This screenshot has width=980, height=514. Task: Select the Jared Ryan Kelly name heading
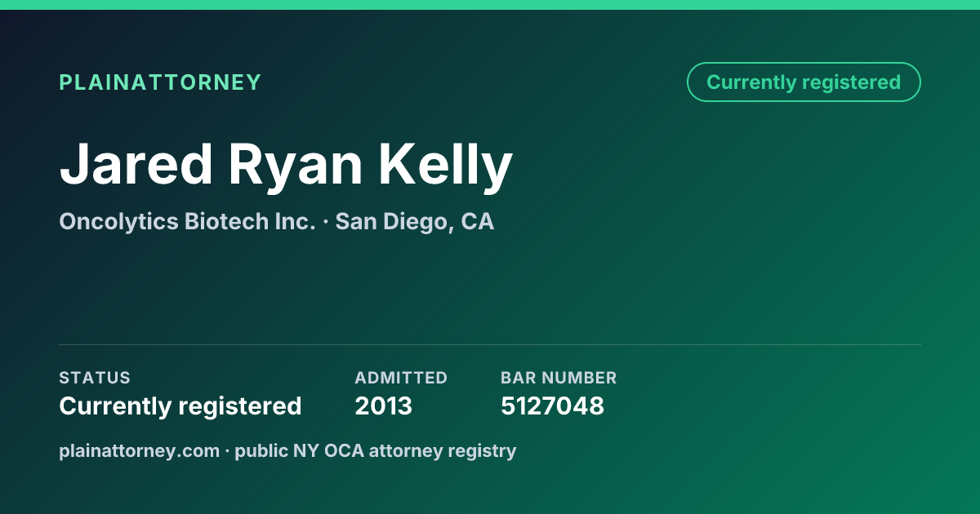[286, 165]
